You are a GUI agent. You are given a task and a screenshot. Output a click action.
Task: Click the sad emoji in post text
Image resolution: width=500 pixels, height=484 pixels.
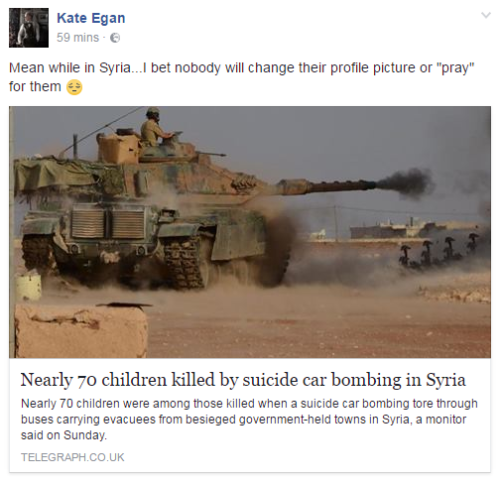click(x=74, y=87)
